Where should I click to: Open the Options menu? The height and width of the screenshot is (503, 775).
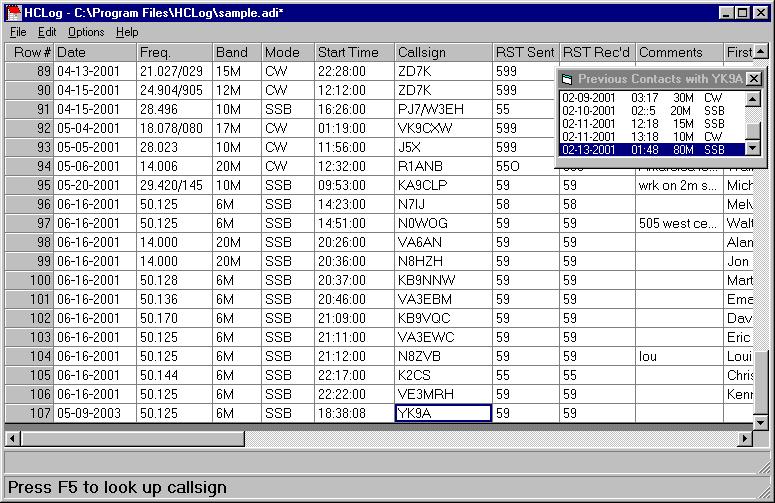85,32
